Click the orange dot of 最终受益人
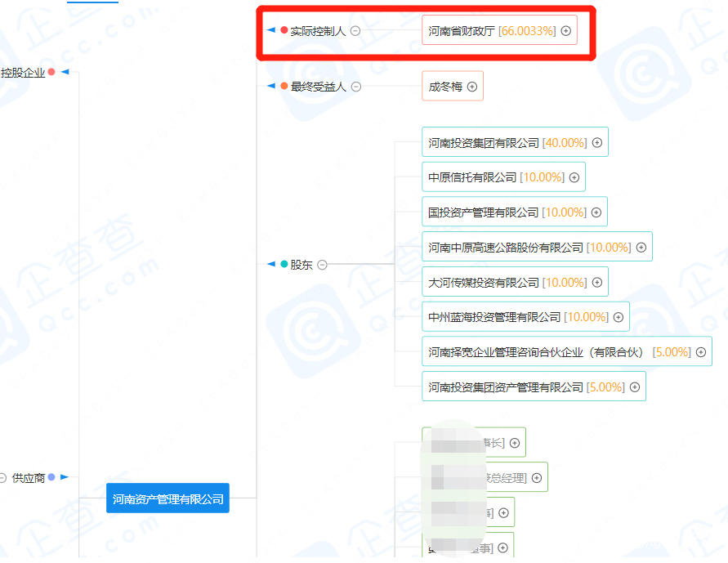The image size is (728, 563). click(x=284, y=86)
